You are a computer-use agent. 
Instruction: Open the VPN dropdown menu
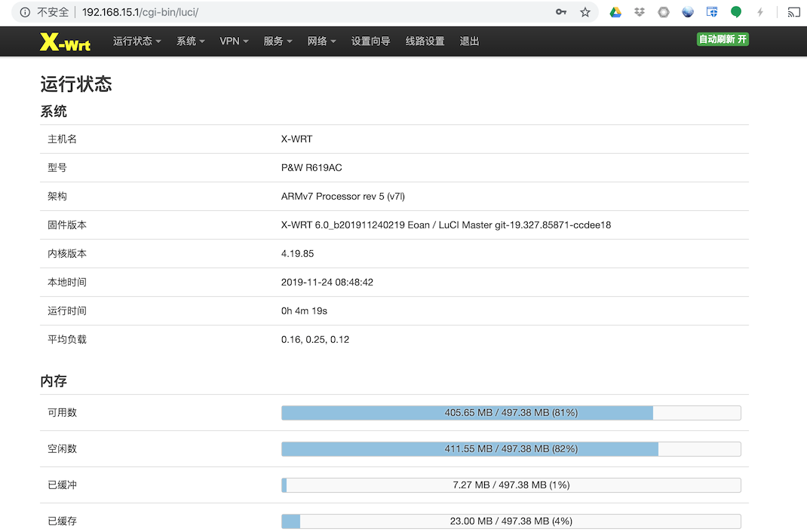(234, 41)
